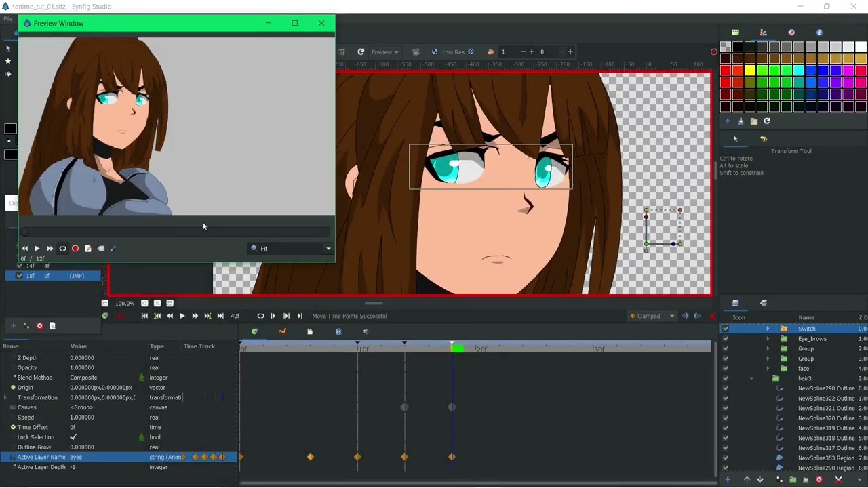Click the red record icon in Preview Window
Image resolution: width=868 pixels, height=488 pixels.
point(75,249)
